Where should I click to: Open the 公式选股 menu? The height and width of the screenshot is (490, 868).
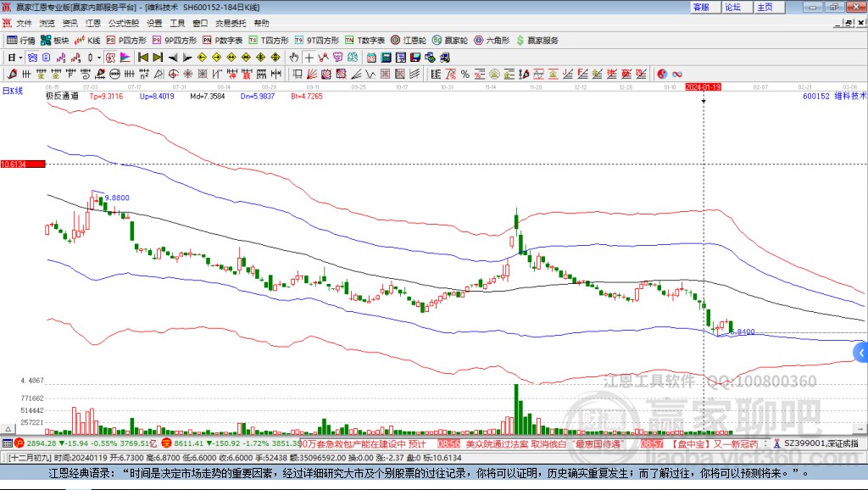pyautogui.click(x=123, y=23)
